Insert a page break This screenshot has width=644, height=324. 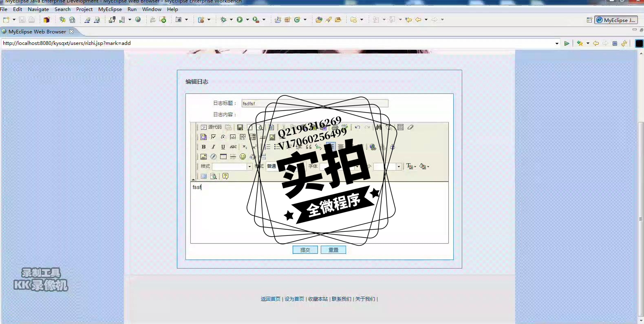click(262, 157)
